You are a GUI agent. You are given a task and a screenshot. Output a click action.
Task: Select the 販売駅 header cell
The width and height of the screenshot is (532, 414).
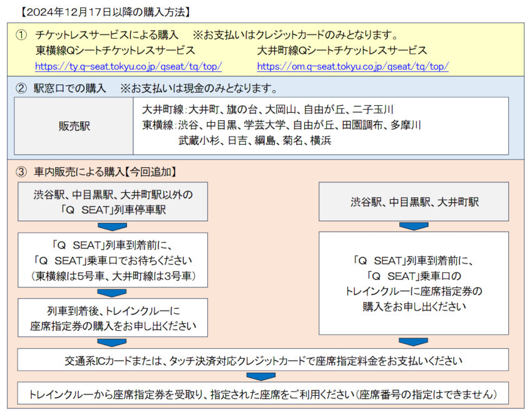tap(74, 126)
